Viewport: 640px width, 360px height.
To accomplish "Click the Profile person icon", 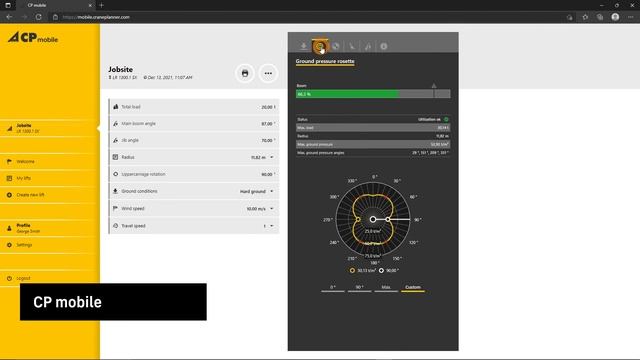I will click(x=9, y=228).
